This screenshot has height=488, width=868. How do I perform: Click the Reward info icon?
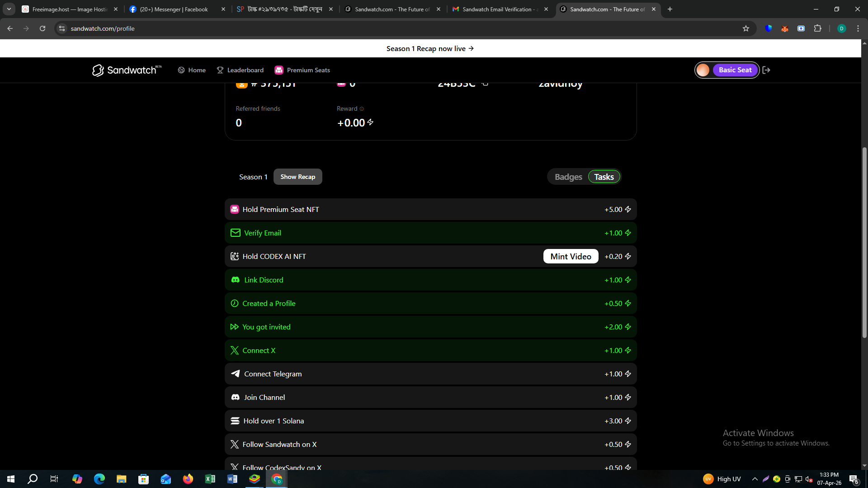point(362,109)
